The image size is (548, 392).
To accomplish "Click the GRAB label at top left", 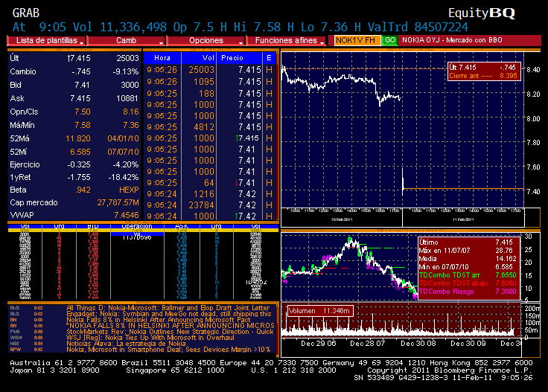I will pyautogui.click(x=26, y=13).
